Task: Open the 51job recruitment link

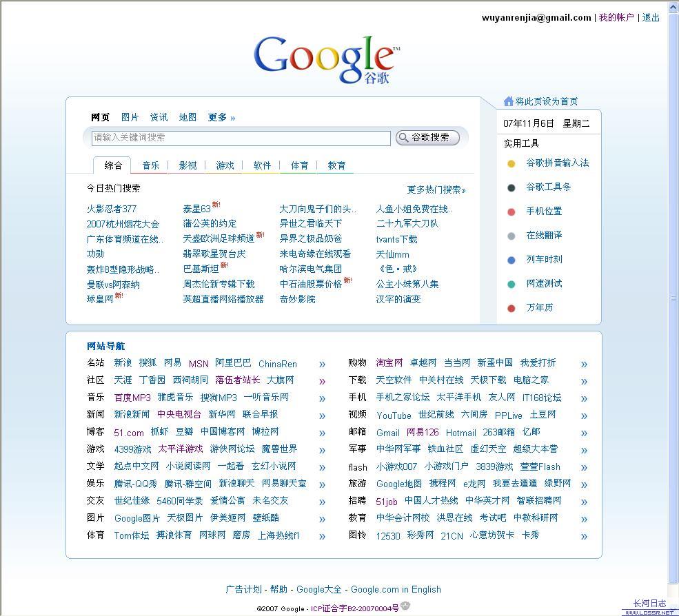Action: coord(386,502)
